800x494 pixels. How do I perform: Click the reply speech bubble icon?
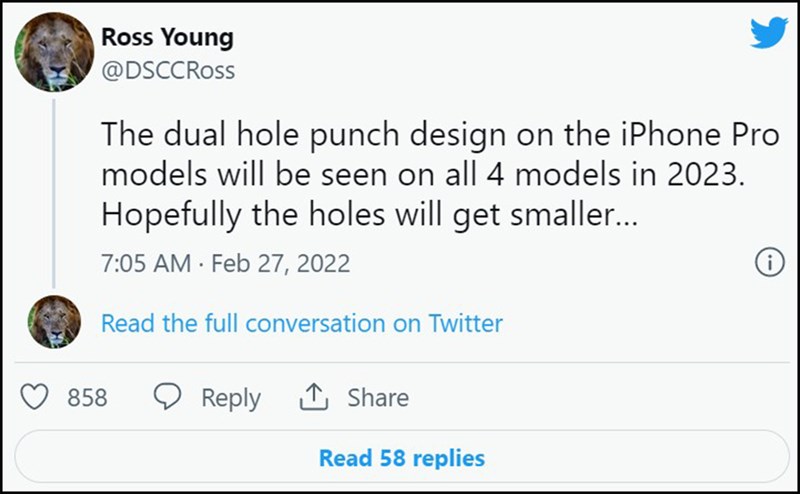coord(167,397)
